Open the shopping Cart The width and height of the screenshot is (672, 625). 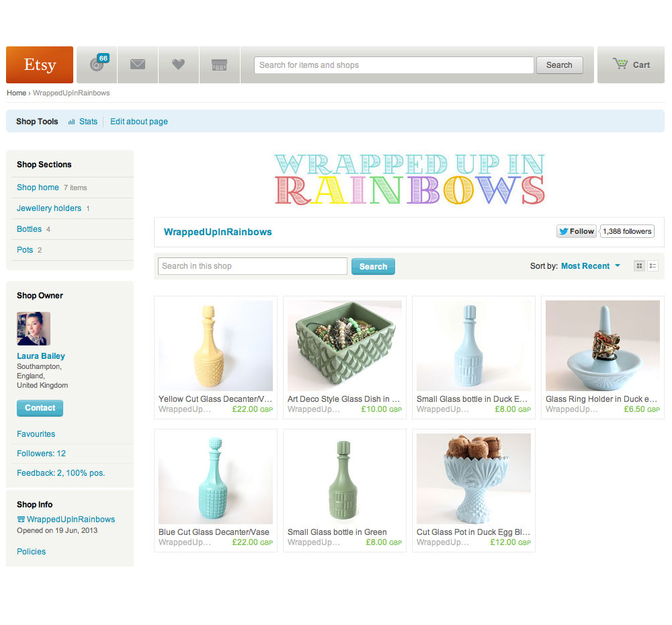point(631,65)
